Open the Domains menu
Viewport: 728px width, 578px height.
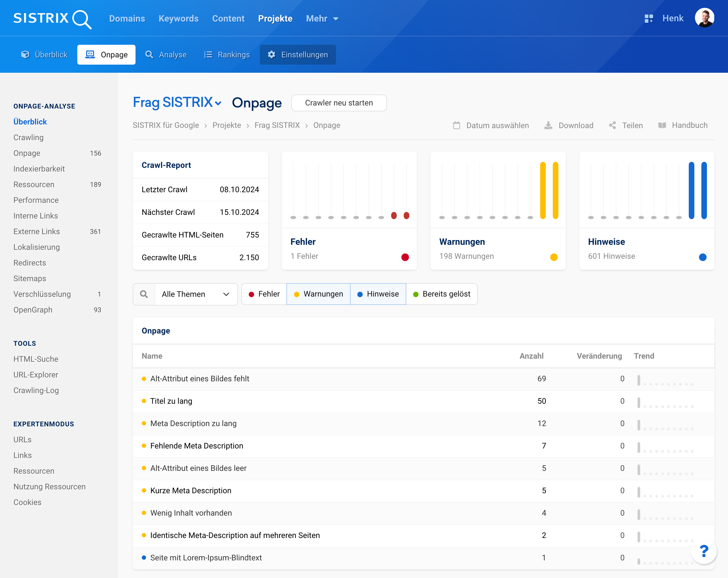tap(127, 18)
